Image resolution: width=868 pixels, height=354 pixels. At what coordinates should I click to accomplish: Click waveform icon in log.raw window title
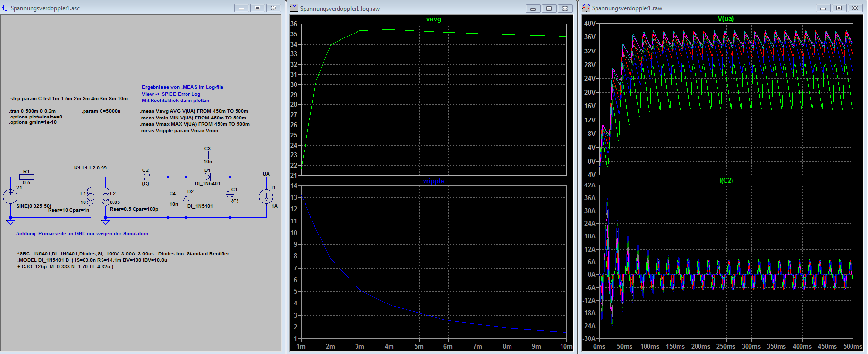[294, 8]
